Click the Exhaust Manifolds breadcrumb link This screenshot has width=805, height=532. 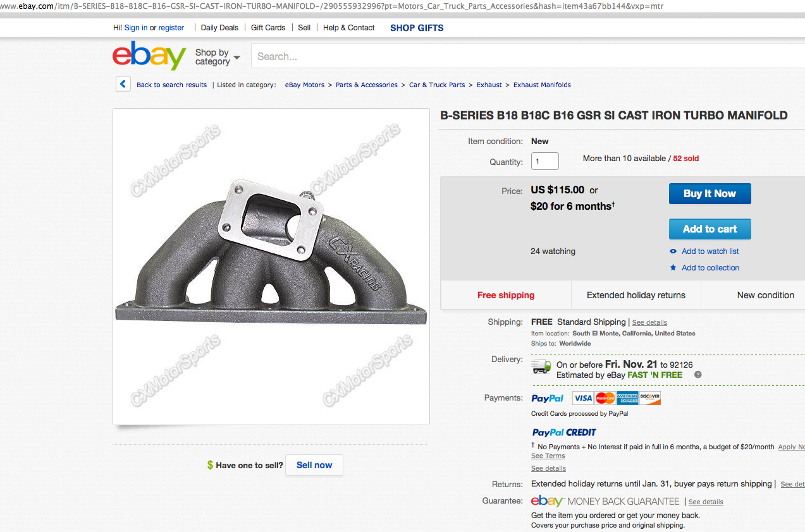click(542, 85)
